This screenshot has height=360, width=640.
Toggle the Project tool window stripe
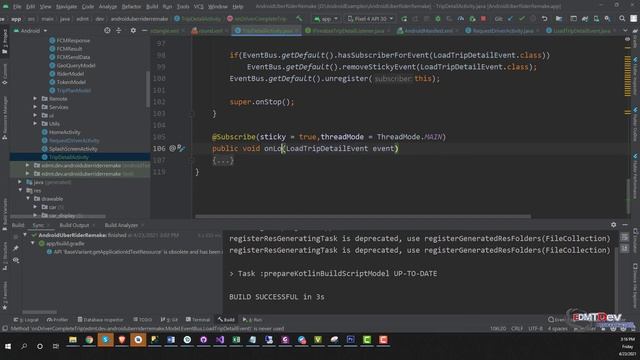(4, 42)
